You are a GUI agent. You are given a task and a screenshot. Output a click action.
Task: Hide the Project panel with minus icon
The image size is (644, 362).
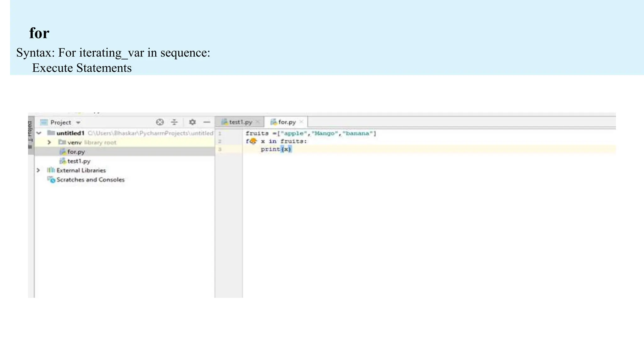point(207,122)
